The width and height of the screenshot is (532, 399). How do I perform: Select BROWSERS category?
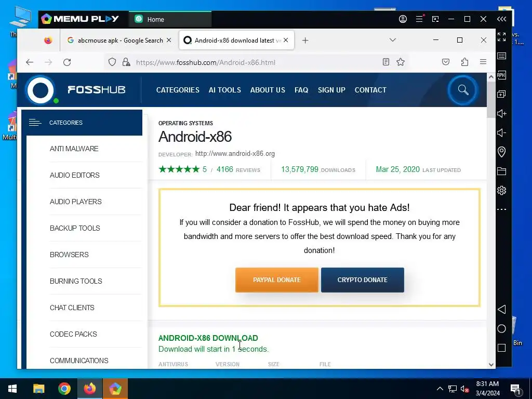[69, 255]
